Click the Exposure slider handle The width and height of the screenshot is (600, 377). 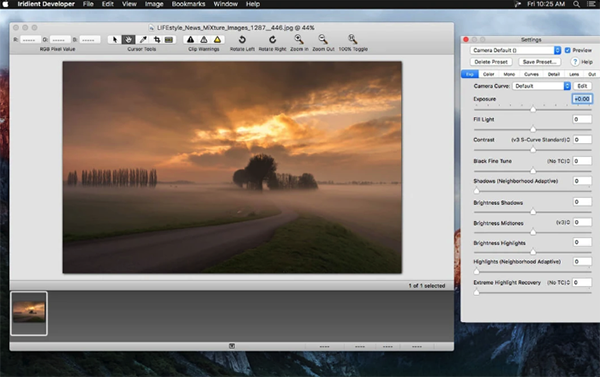pyautogui.click(x=533, y=109)
